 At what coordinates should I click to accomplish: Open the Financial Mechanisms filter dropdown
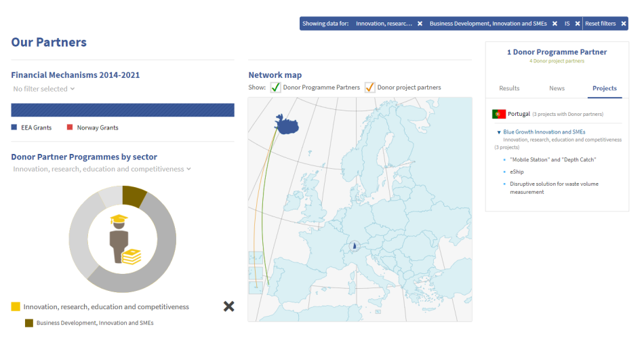pos(44,89)
